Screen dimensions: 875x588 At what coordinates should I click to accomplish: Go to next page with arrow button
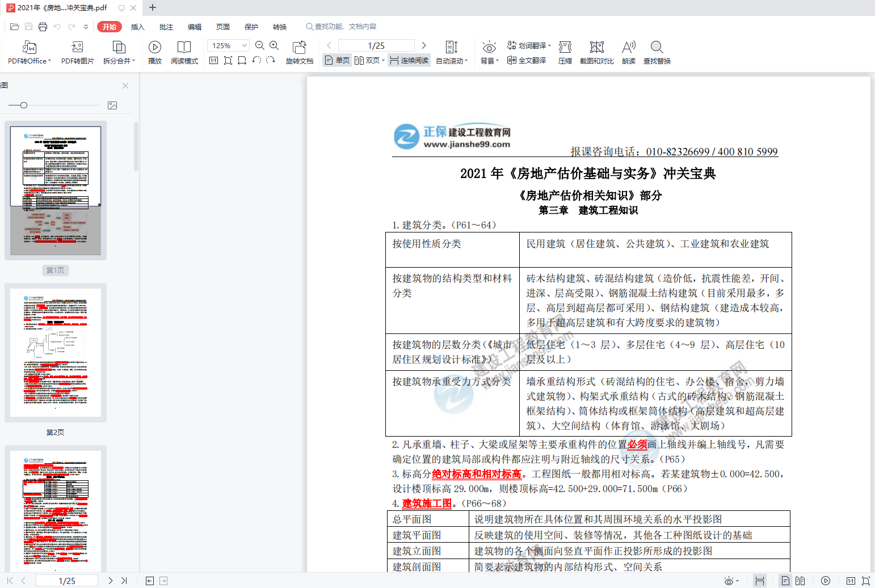point(424,45)
